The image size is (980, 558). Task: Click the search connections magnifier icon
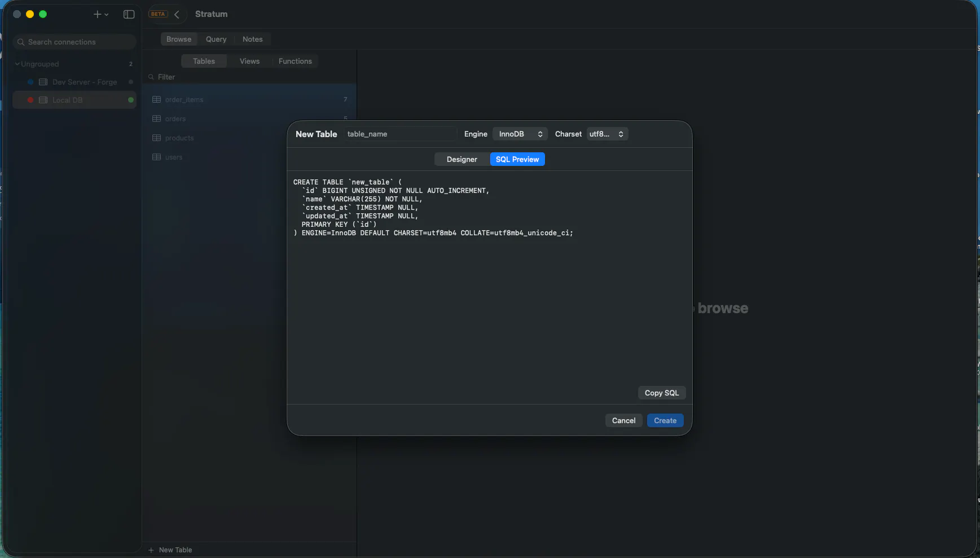tap(21, 42)
